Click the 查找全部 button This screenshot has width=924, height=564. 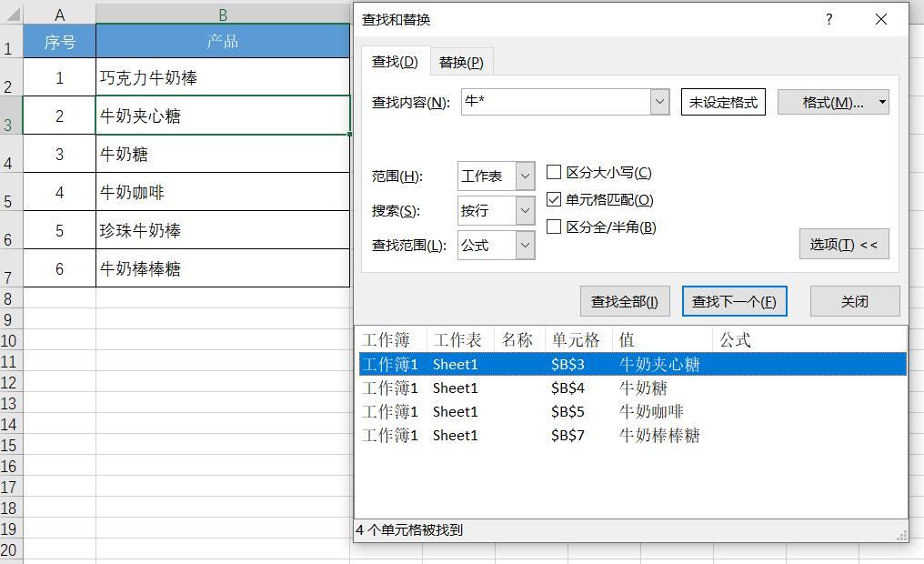[x=624, y=301]
